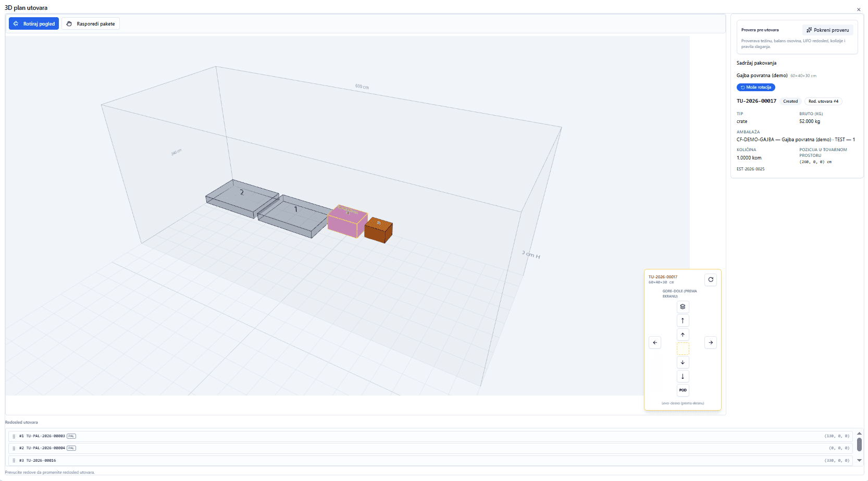The height and width of the screenshot is (481, 868).
Task: Select pallet box labeled 1 in 3D view
Action: tap(294, 215)
